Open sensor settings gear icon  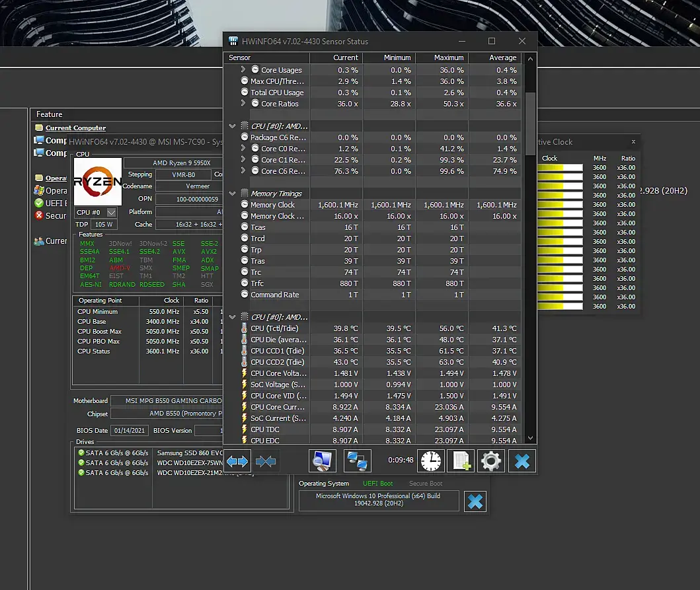[491, 461]
